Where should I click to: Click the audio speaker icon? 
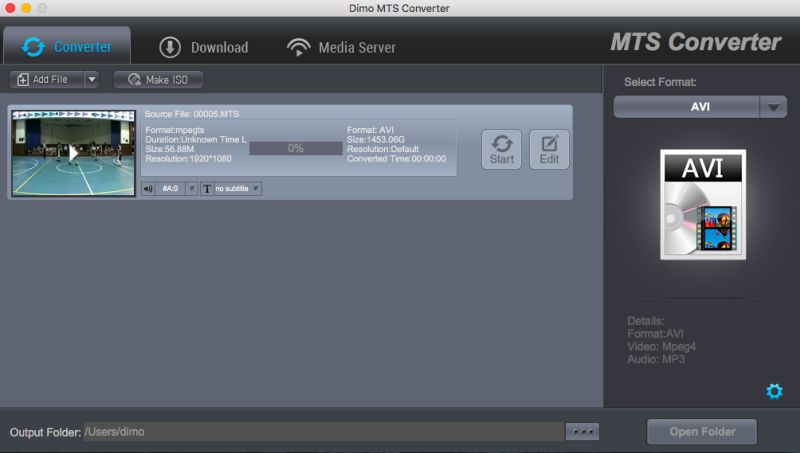click(x=148, y=189)
